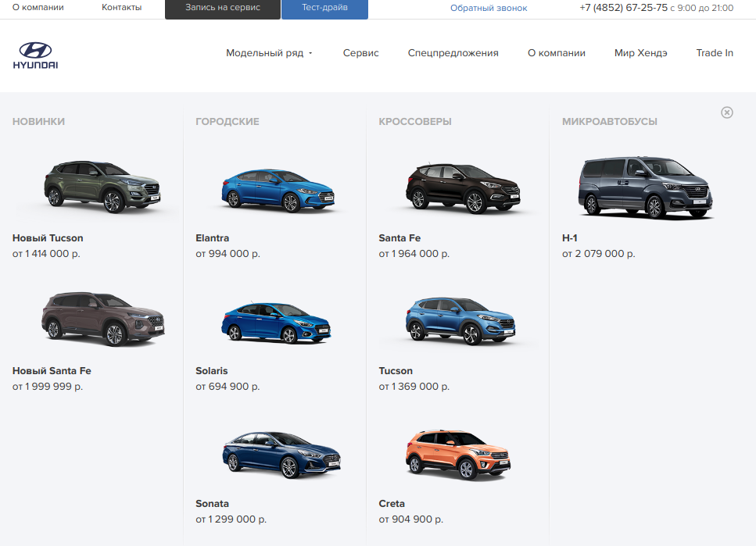This screenshot has width=756, height=546.
Task: Open the Сервис menu item
Action: point(360,53)
